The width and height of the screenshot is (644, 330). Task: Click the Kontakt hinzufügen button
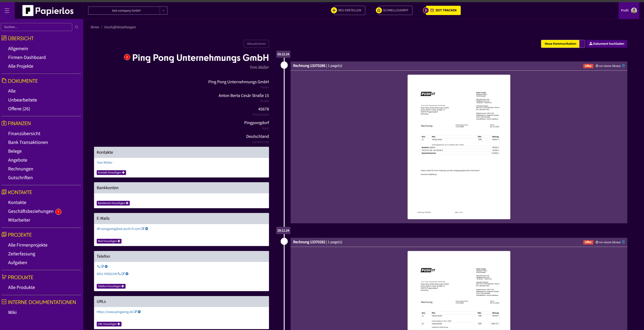[111, 173]
